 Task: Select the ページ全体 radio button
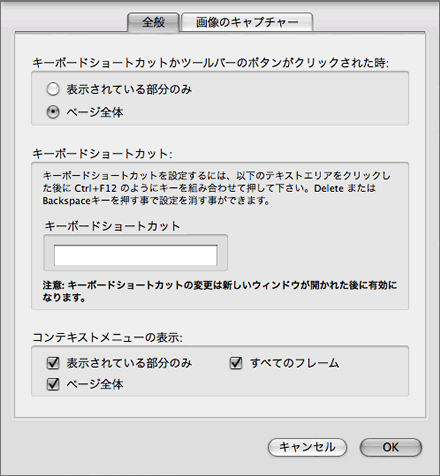53,112
